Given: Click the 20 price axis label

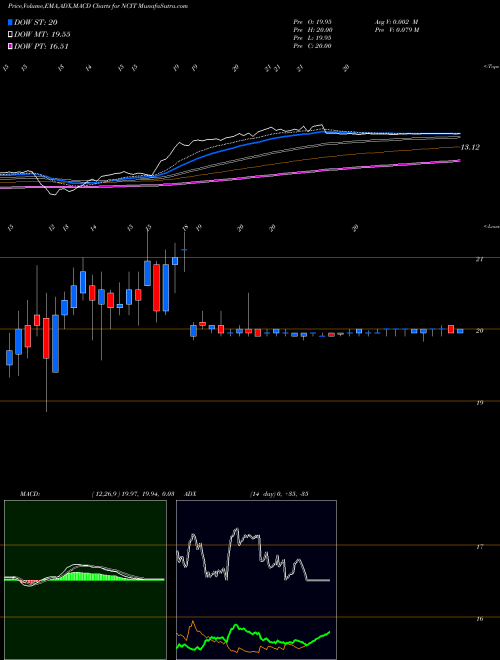Looking at the screenshot, I should pyautogui.click(x=479, y=331).
